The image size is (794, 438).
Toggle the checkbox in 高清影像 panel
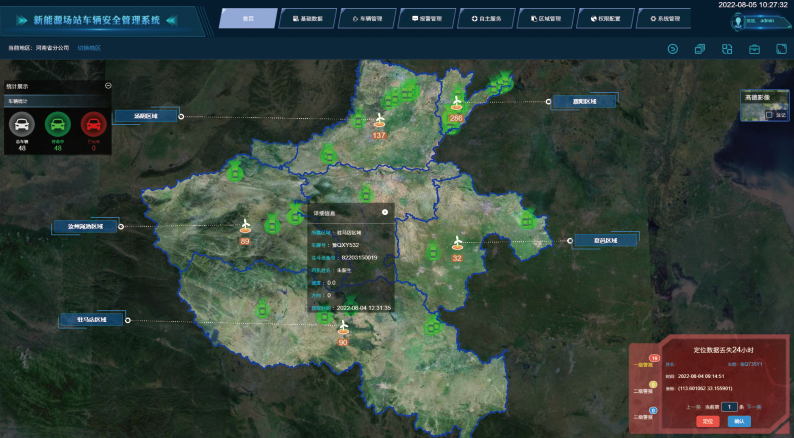768,115
